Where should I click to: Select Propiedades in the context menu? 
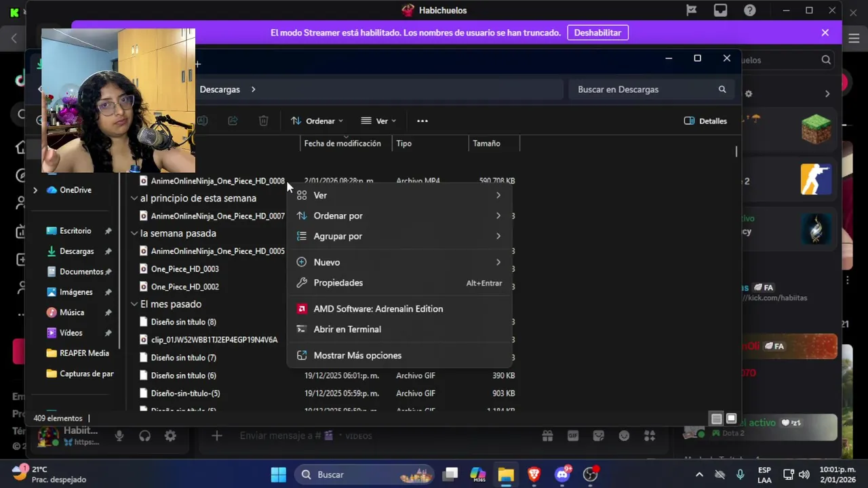click(400, 283)
